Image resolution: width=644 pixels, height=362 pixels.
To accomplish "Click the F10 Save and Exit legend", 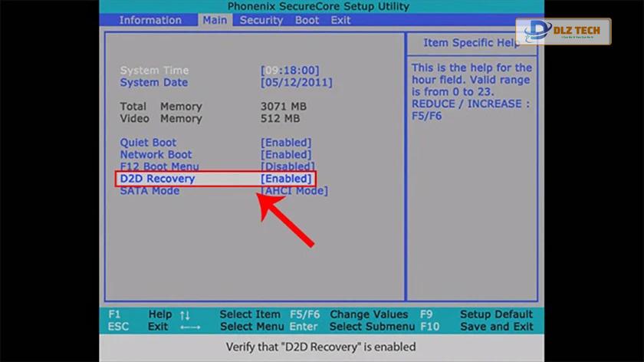I will 476,327.
